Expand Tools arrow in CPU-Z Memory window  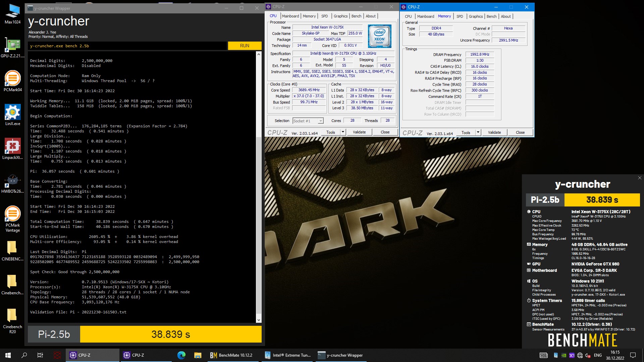[478, 132]
